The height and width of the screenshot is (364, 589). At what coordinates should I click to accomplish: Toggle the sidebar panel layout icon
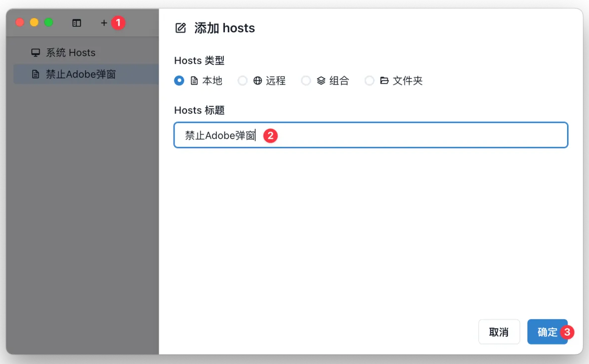pos(77,23)
